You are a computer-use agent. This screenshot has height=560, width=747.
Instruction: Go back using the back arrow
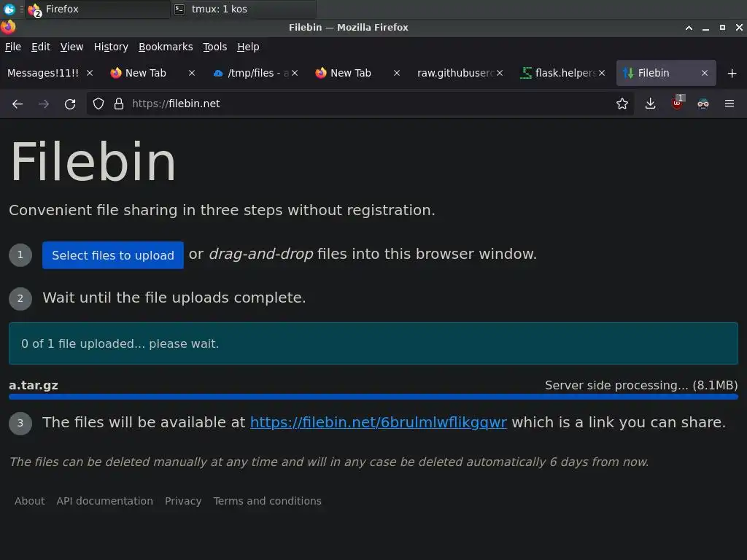(x=18, y=104)
